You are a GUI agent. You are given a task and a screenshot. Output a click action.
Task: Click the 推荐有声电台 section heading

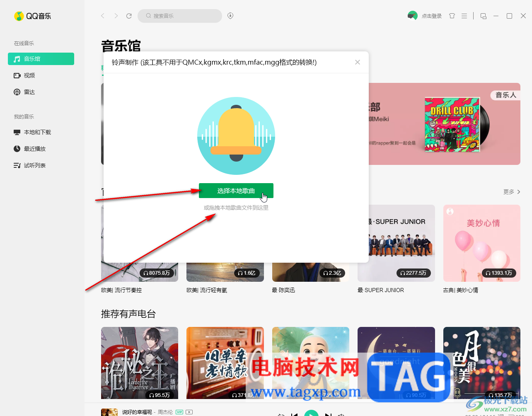coord(128,314)
